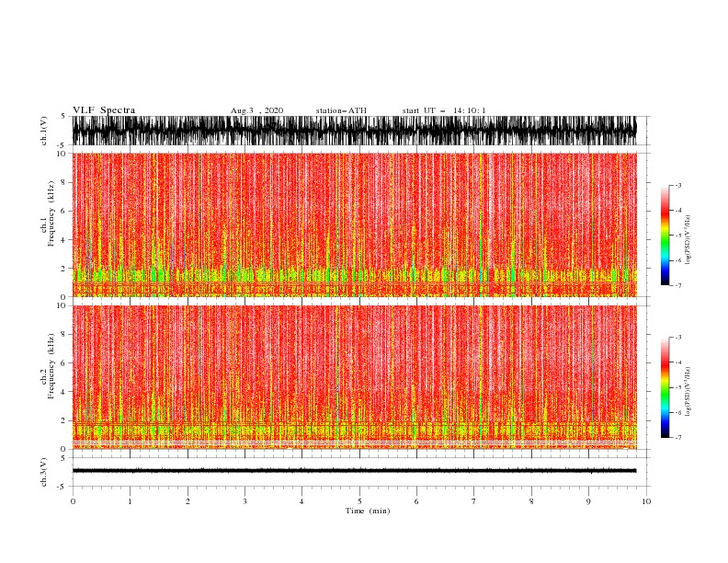
Task: Click the "-7" tick on upper colorbar
Action: point(677,285)
